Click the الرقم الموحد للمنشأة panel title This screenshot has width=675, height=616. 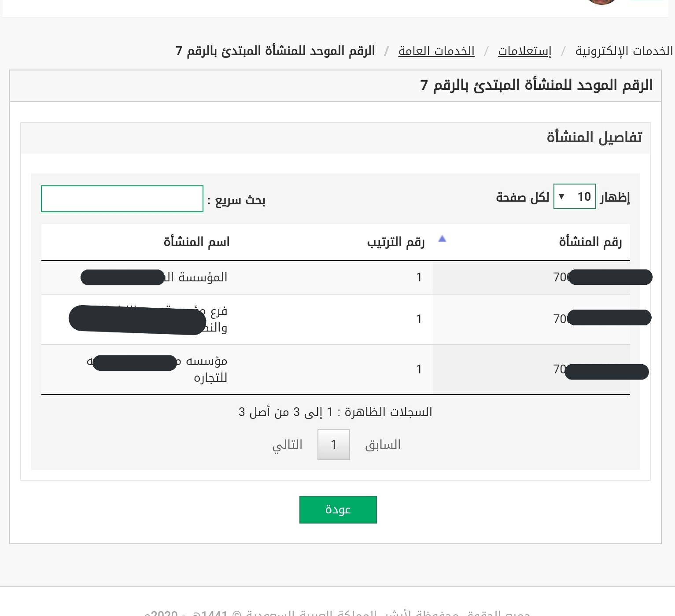tap(536, 85)
